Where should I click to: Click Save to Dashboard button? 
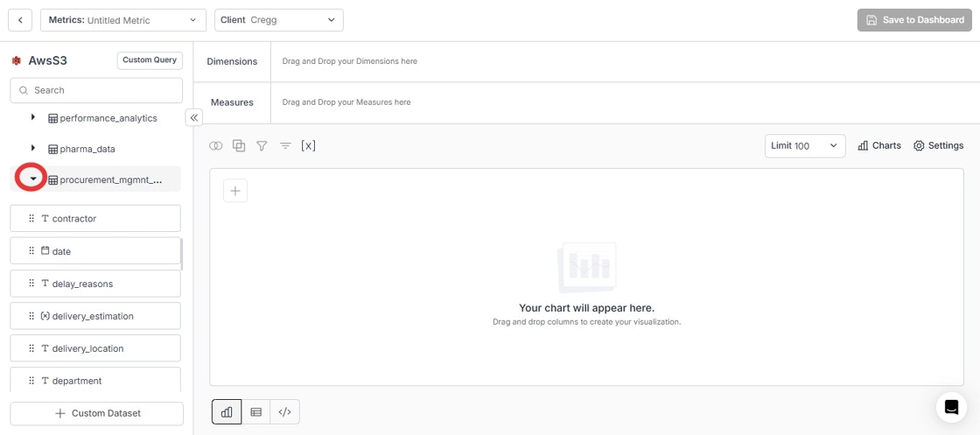pos(914,20)
